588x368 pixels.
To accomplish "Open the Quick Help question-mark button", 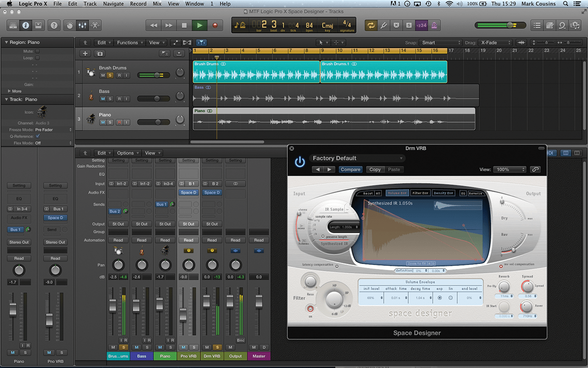I will tap(54, 25).
